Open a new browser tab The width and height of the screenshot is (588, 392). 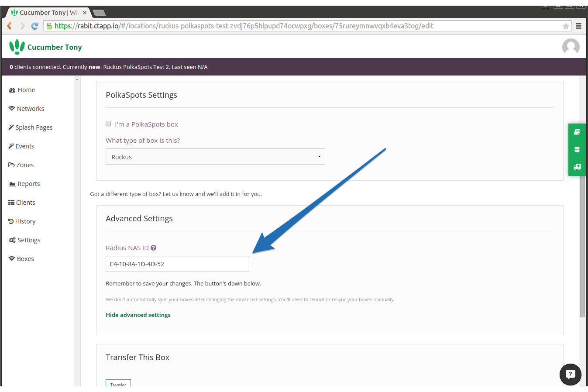[99, 13]
